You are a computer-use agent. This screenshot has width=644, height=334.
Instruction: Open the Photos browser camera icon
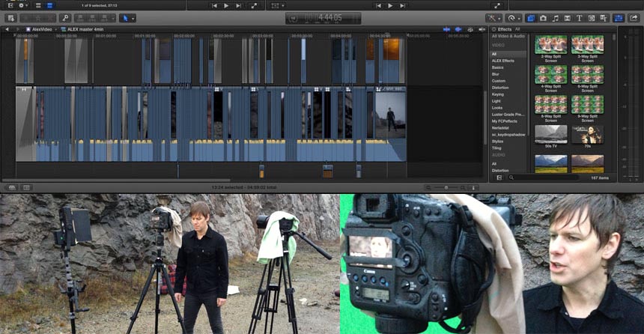pos(543,17)
